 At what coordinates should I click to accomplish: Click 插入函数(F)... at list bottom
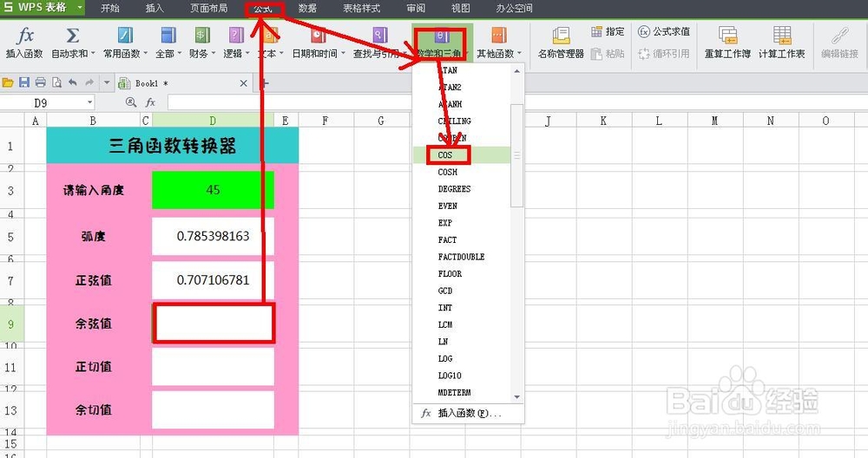pos(469,413)
